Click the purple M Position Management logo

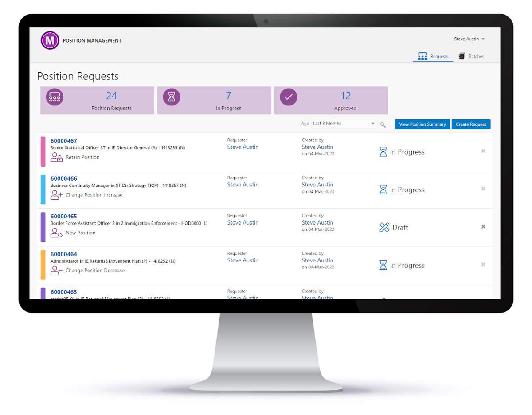click(x=50, y=40)
